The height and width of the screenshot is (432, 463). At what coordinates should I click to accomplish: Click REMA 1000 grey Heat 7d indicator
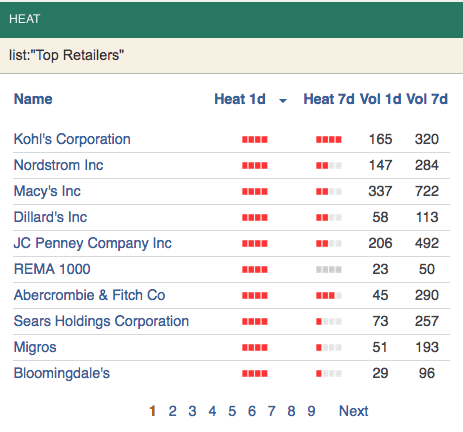pyautogui.click(x=329, y=269)
